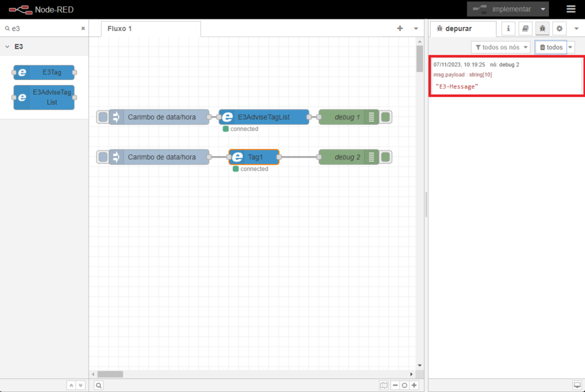This screenshot has width=585, height=392.
Task: Collapse the E3 palette category
Action: [x=7, y=46]
